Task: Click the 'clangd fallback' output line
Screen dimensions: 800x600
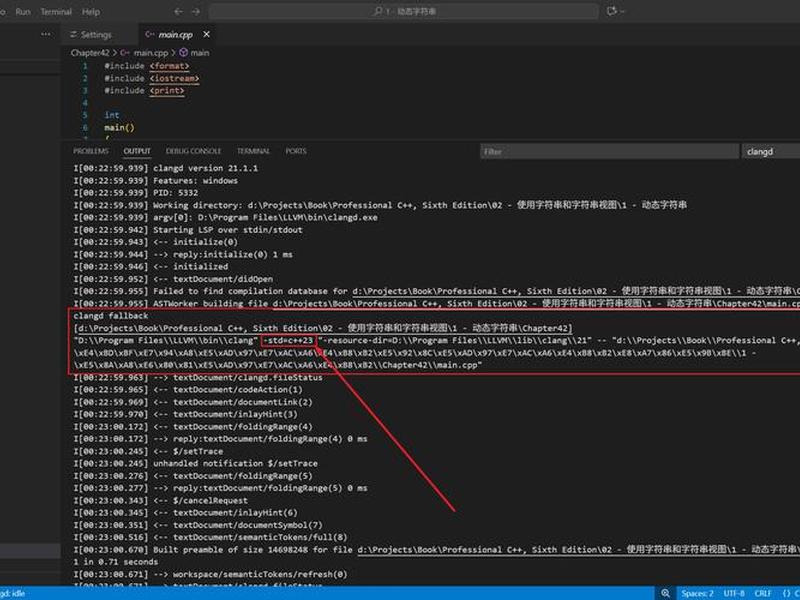Action: coord(111,316)
